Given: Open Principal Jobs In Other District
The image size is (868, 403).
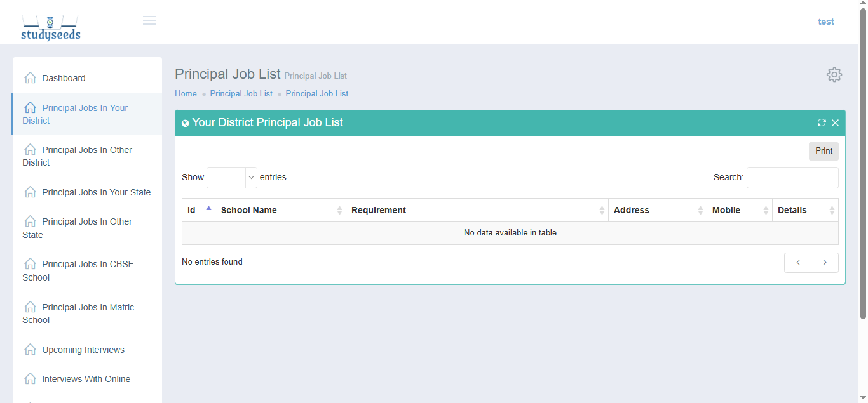Looking at the screenshot, I should click(86, 156).
